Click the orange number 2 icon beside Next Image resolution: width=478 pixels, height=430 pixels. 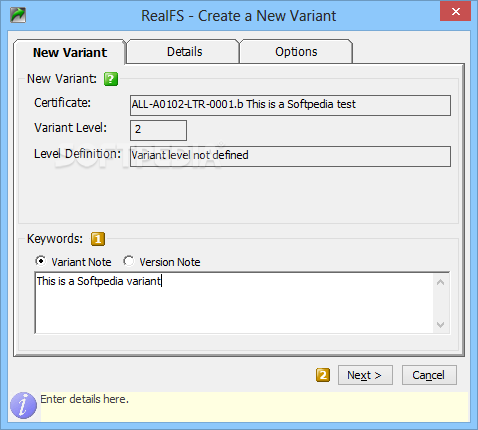(x=323, y=375)
